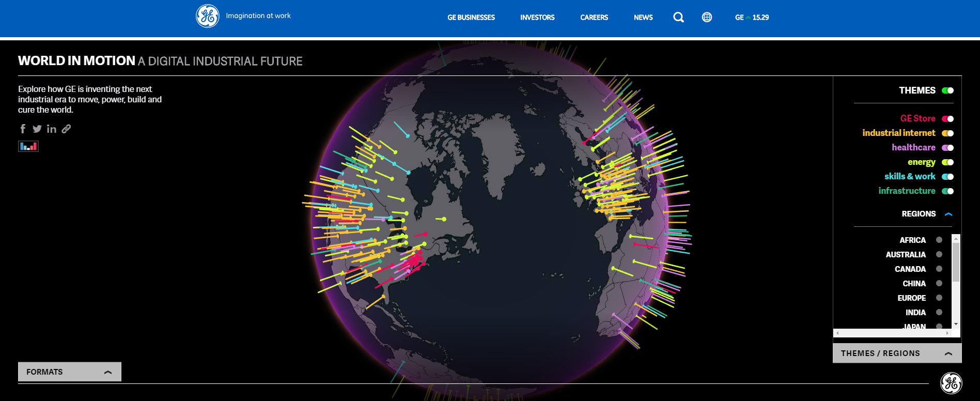Click the energy theme label
980x401 pixels.
(922, 162)
